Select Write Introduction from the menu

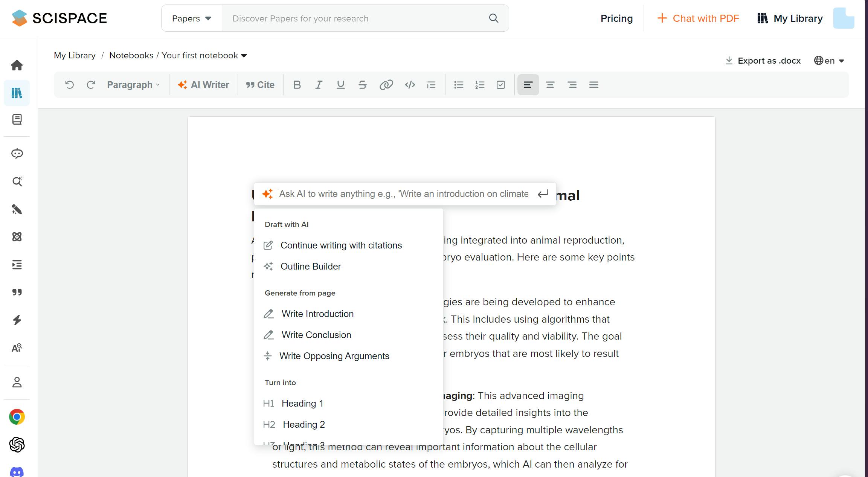tap(317, 314)
